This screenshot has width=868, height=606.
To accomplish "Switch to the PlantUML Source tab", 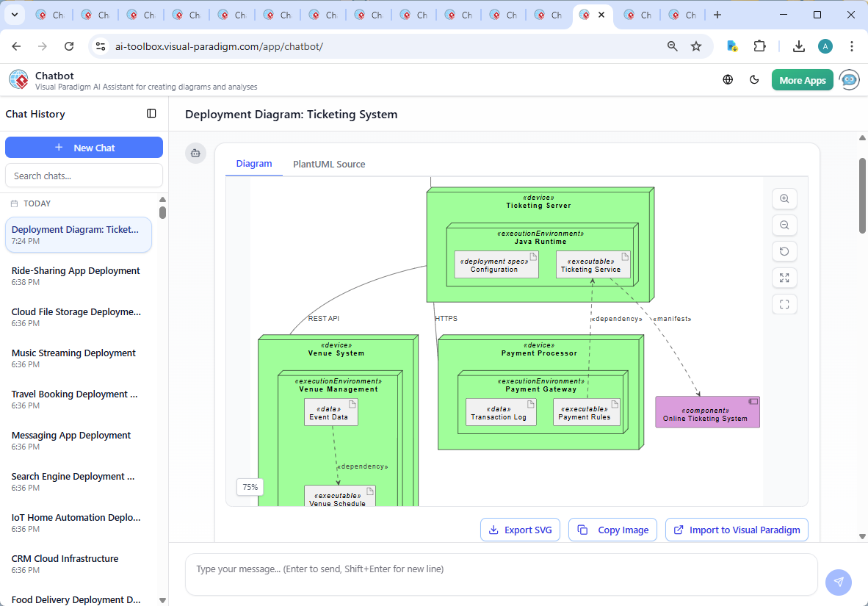I will click(329, 164).
